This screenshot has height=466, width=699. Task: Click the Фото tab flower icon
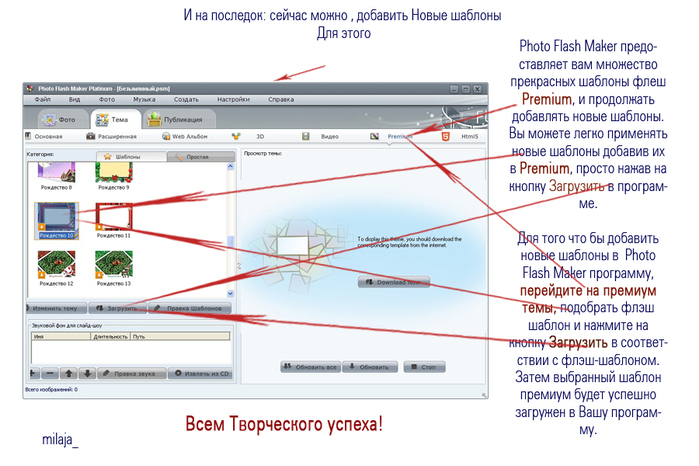point(49,119)
